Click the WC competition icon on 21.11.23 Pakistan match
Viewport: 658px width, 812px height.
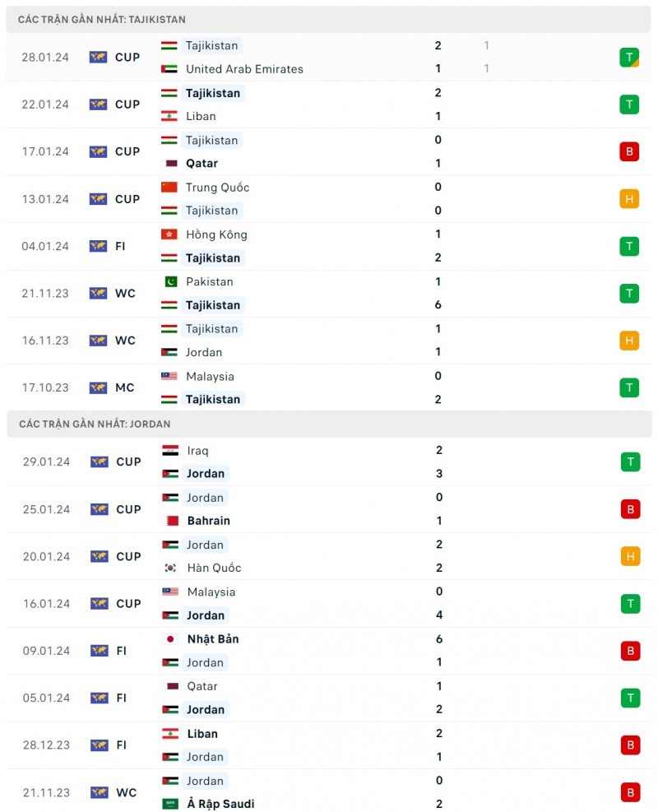[99, 294]
